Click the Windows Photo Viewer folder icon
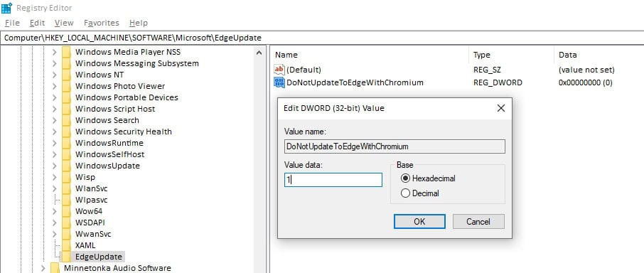The image size is (644, 273). click(66, 86)
